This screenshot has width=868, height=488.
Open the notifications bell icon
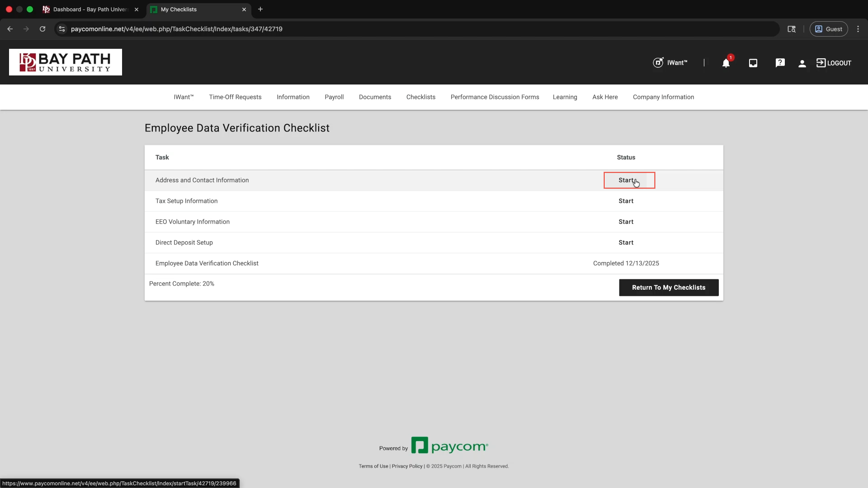726,63
